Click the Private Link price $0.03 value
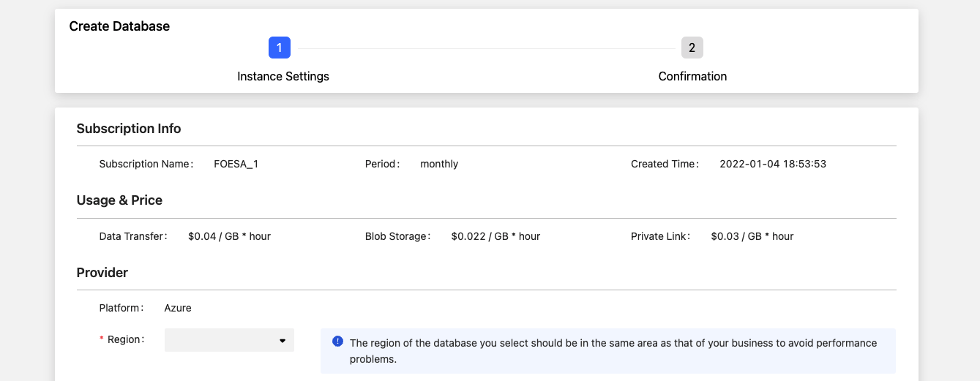The image size is (980, 381). pyautogui.click(x=752, y=236)
